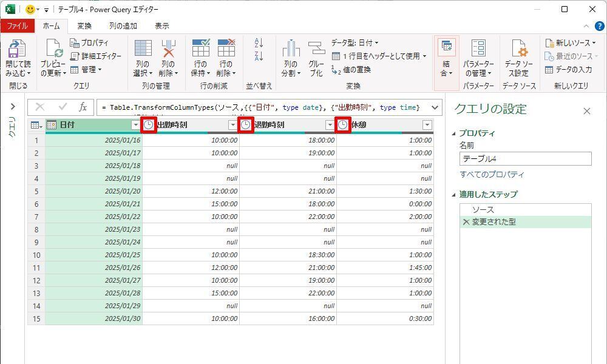Open All Properties link (すべてのプロパティ)
607x364 pixels.
click(x=492, y=175)
